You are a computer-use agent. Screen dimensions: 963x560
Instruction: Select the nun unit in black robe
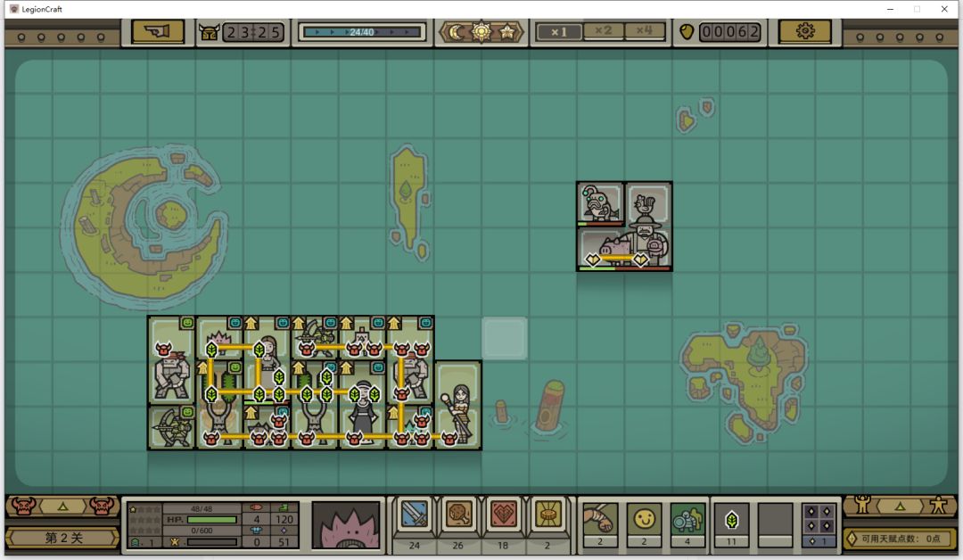[x=363, y=411]
